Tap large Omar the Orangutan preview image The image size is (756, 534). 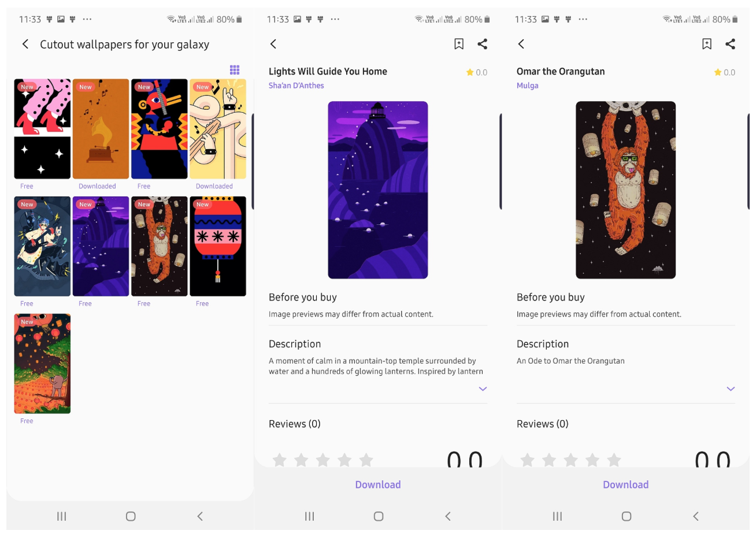click(626, 190)
